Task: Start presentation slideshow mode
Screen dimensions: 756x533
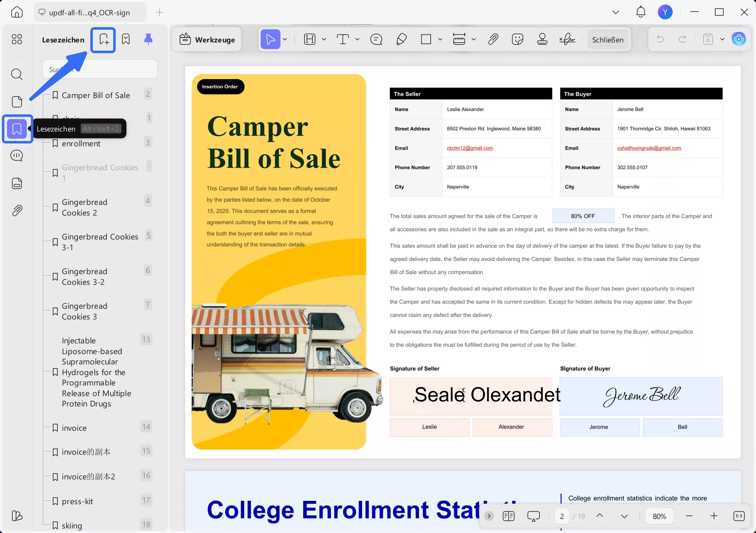Action: point(534,516)
